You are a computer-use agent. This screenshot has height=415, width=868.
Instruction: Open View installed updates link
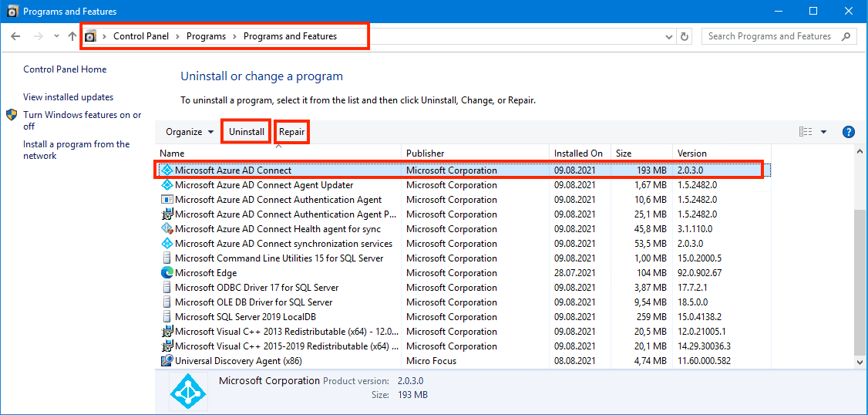(68, 97)
